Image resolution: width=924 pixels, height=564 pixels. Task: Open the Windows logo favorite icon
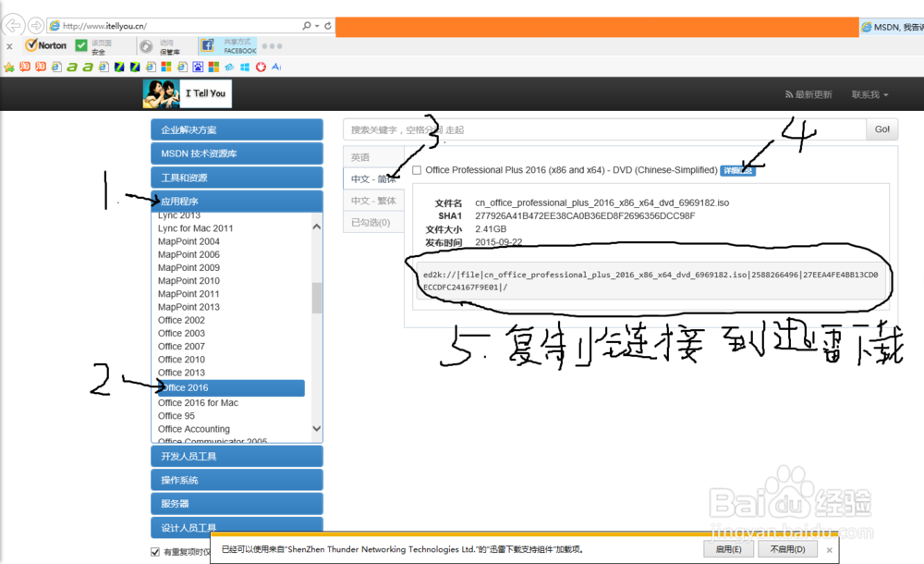[x=245, y=67]
